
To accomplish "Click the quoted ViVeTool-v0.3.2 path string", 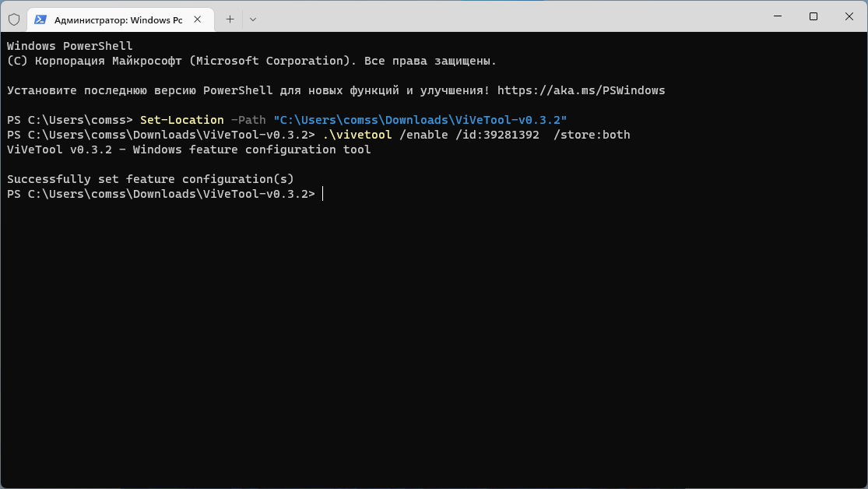I will (420, 120).
